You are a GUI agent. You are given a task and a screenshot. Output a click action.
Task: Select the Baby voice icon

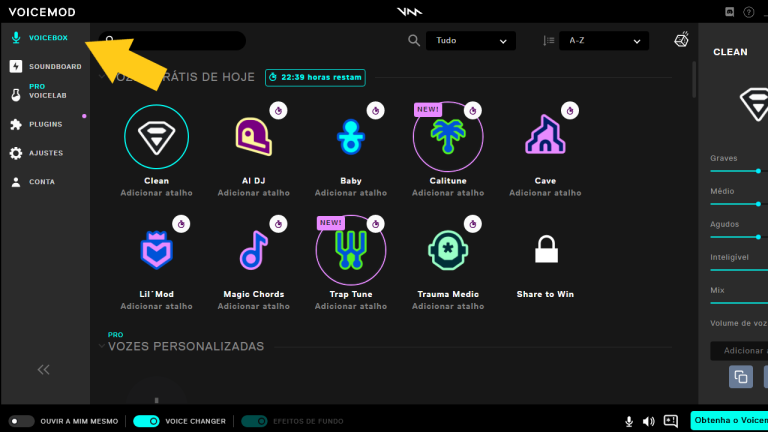(x=351, y=137)
